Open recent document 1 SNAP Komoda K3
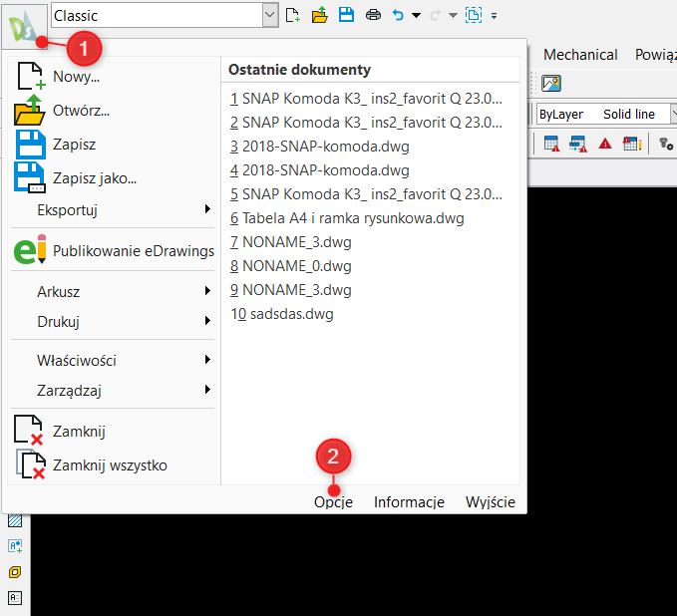The image size is (677, 616). click(x=367, y=99)
